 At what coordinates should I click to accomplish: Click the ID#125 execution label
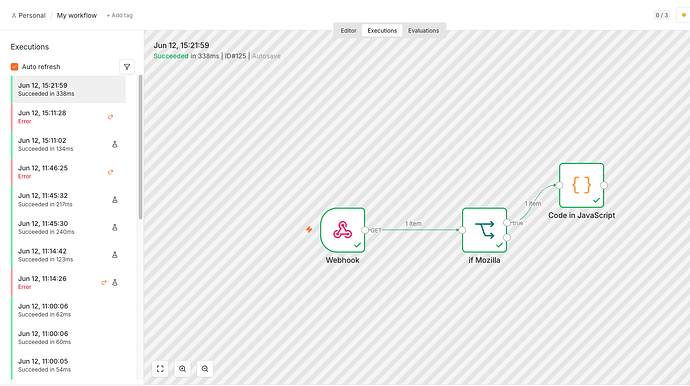[x=235, y=56]
